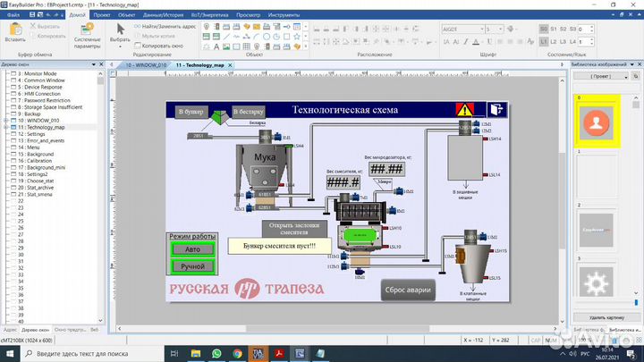Select language L2 toggle
The image size is (644, 362).
point(554,42)
